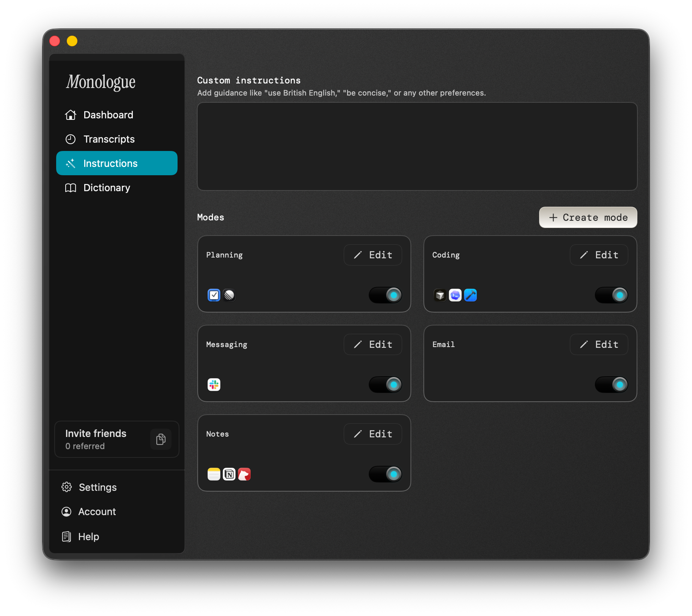This screenshot has width=692, height=616.
Task: Click the Bear app icon in Notes mode
Action: [244, 474]
